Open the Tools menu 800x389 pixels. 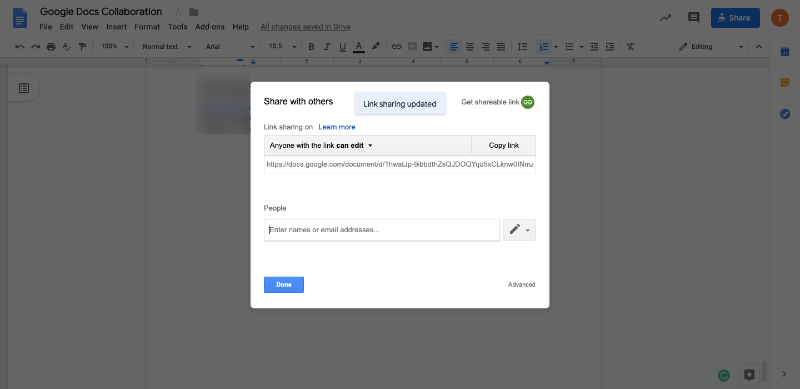pyautogui.click(x=178, y=27)
